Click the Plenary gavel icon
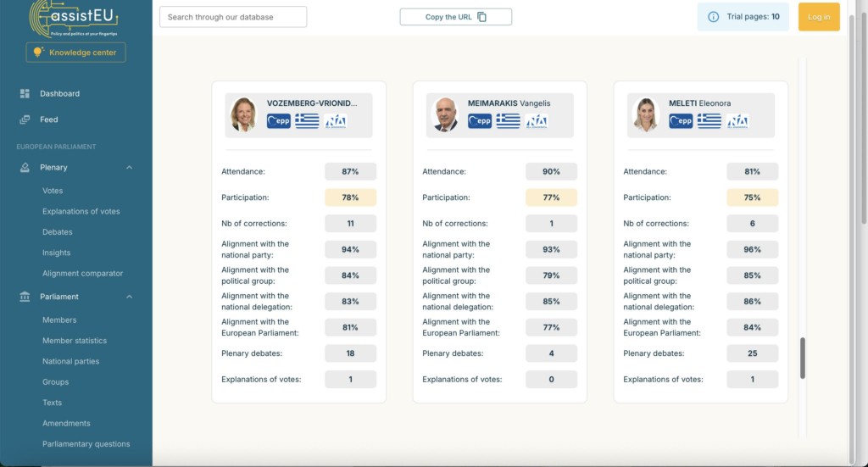Viewport: 868px width, 467px height. (25, 168)
